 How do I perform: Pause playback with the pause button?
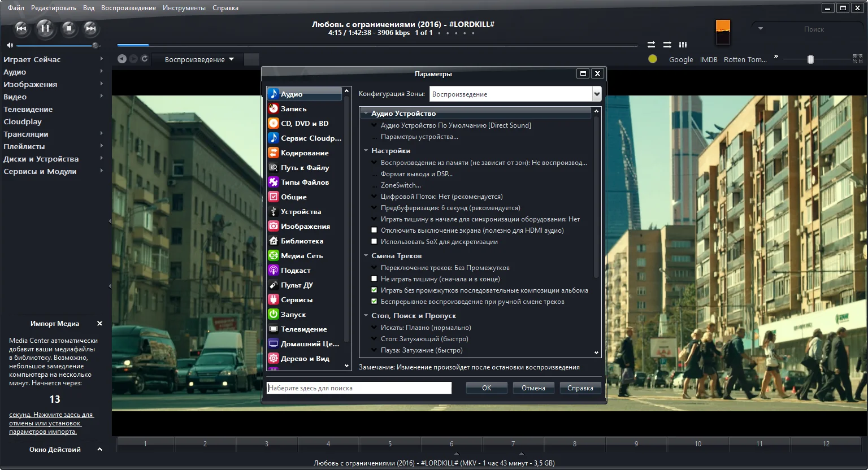click(45, 28)
